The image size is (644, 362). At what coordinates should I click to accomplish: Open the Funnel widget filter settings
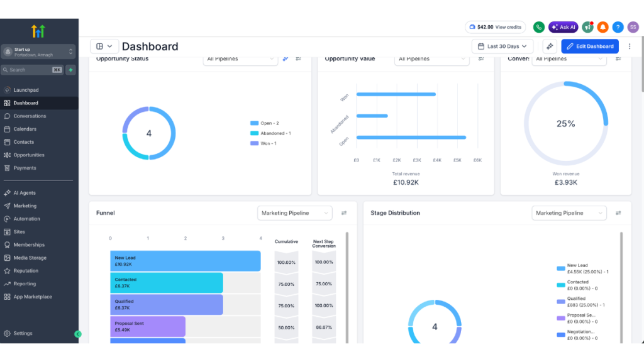click(x=344, y=213)
